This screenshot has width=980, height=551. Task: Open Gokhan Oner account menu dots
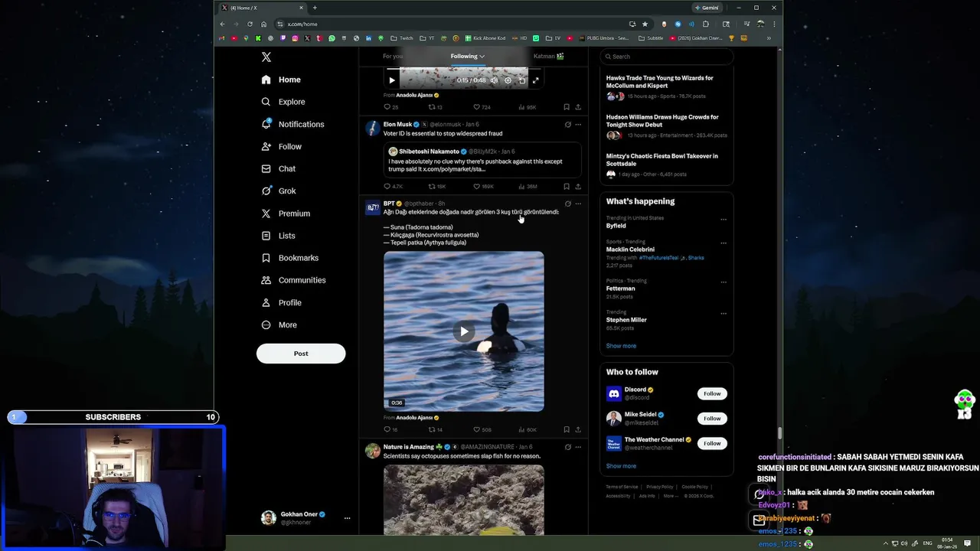347,518
